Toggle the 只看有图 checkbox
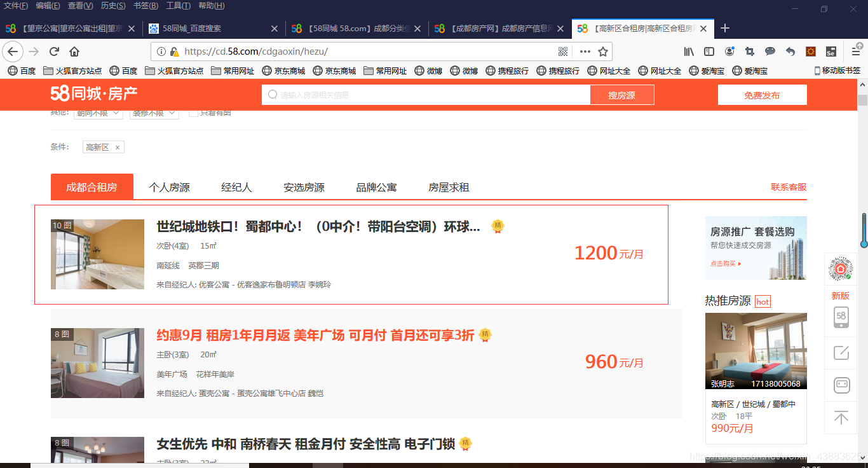 click(193, 113)
